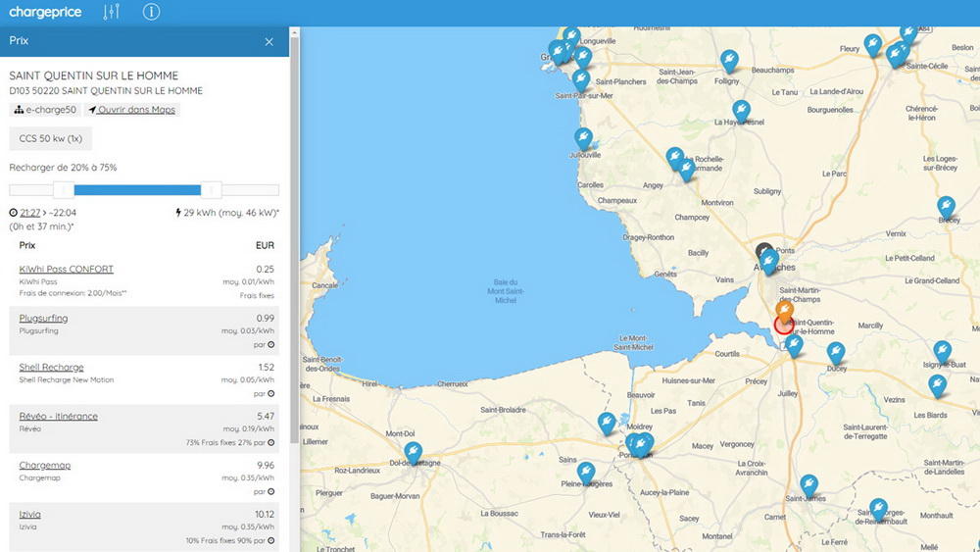Open the Izivia tariff link
Viewport: 980px width, 552px height.
tap(29, 515)
